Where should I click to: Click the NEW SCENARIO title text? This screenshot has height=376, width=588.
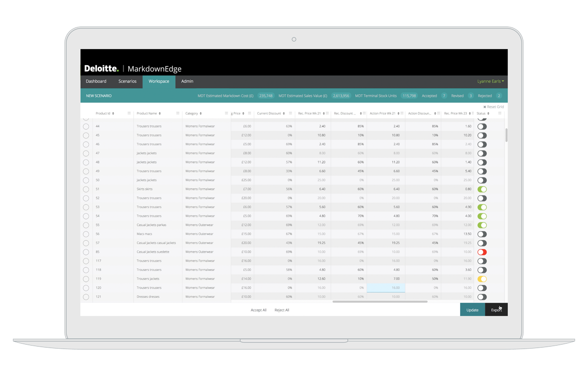99,96
